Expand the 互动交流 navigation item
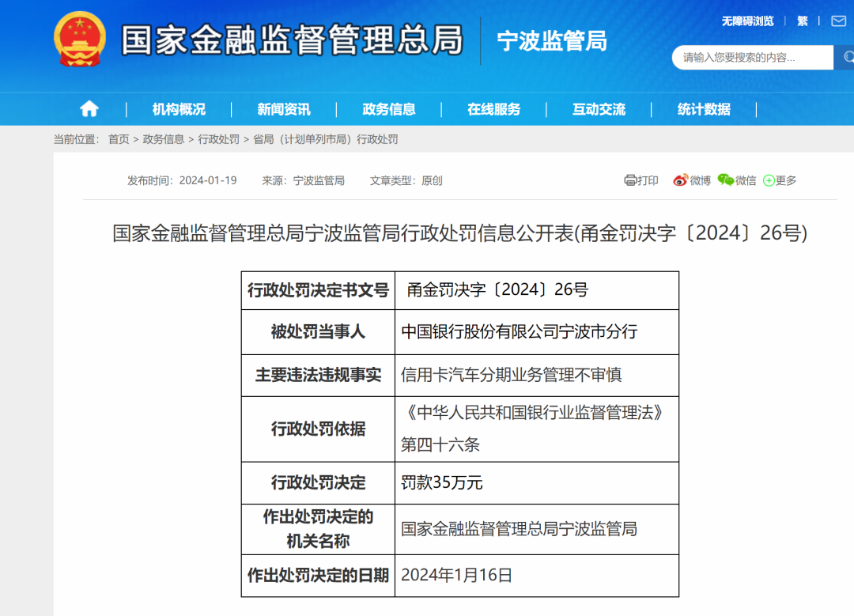 click(x=599, y=109)
